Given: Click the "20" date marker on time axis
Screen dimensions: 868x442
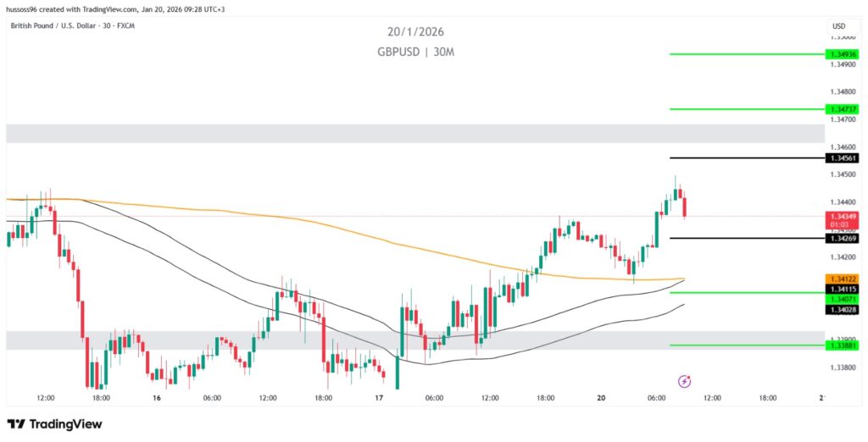Looking at the screenshot, I should [601, 398].
